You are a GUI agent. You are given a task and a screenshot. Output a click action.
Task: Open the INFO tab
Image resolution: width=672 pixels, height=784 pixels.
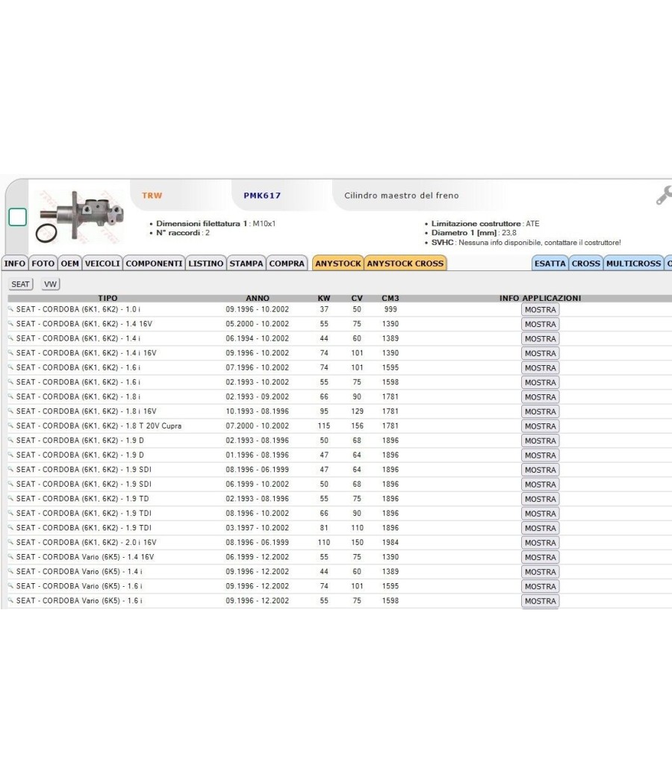click(x=14, y=264)
